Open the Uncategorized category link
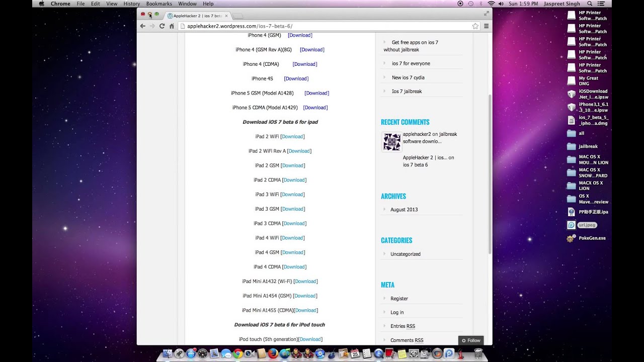 [406, 254]
